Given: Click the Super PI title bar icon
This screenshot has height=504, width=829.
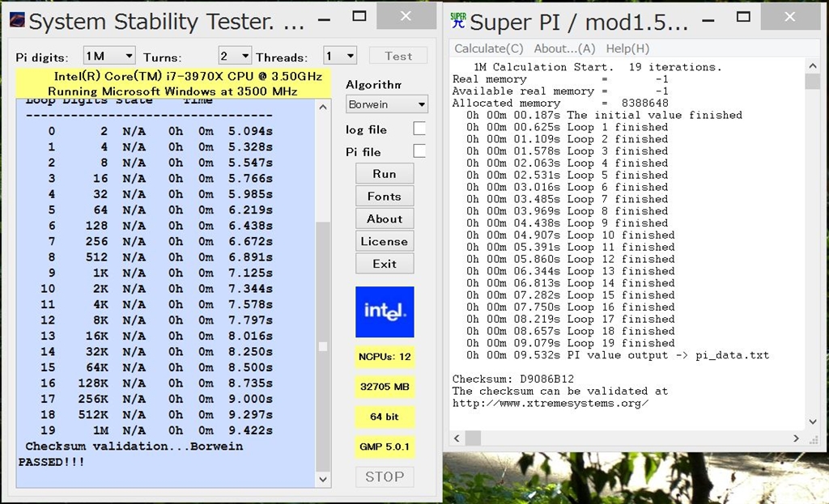Looking at the screenshot, I should coord(458,20).
